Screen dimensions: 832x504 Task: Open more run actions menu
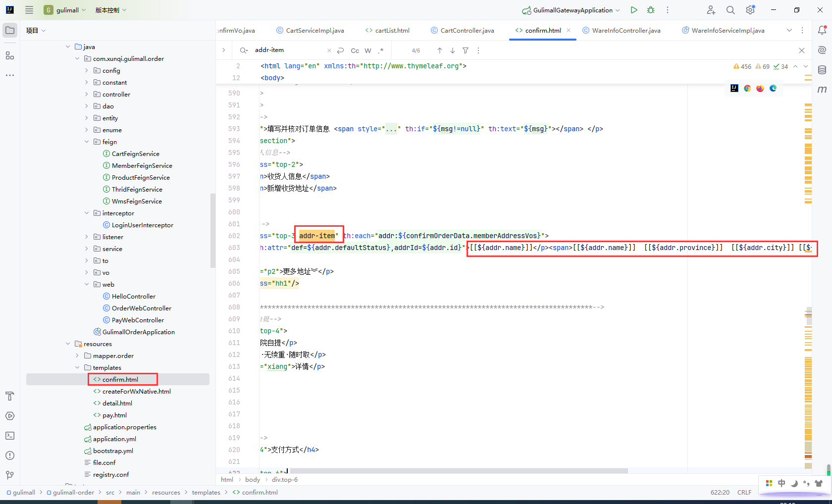(668, 10)
